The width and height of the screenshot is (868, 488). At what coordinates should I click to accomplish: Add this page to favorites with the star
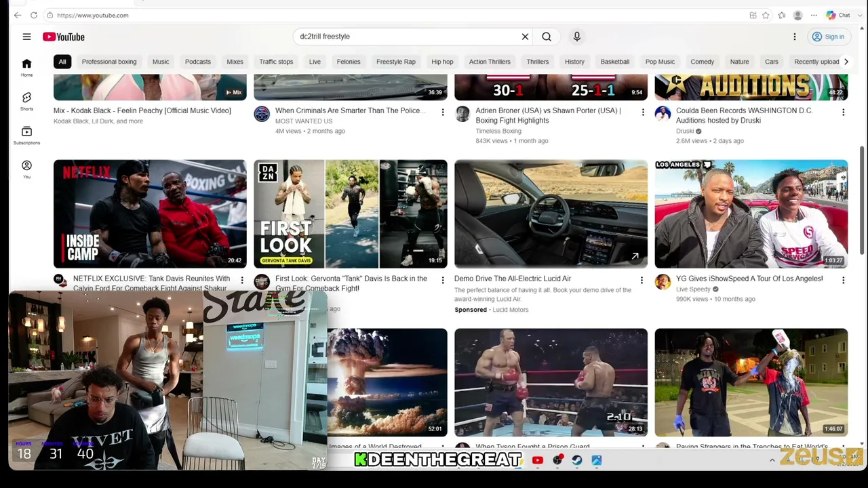766,15
